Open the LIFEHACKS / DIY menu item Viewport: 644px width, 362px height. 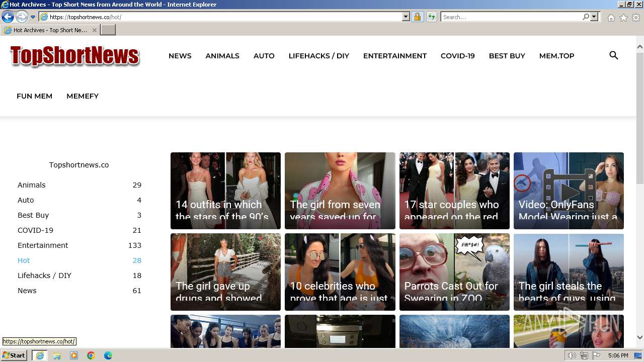[319, 56]
